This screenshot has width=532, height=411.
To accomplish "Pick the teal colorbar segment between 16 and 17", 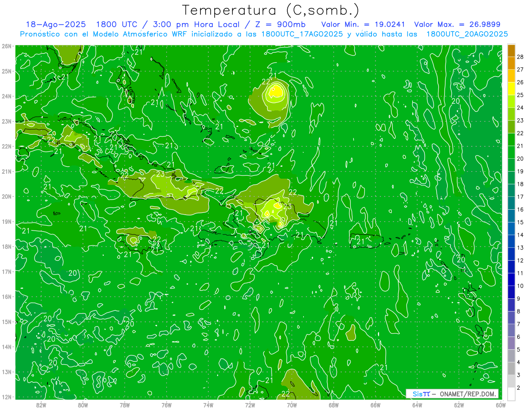I will (511, 204).
